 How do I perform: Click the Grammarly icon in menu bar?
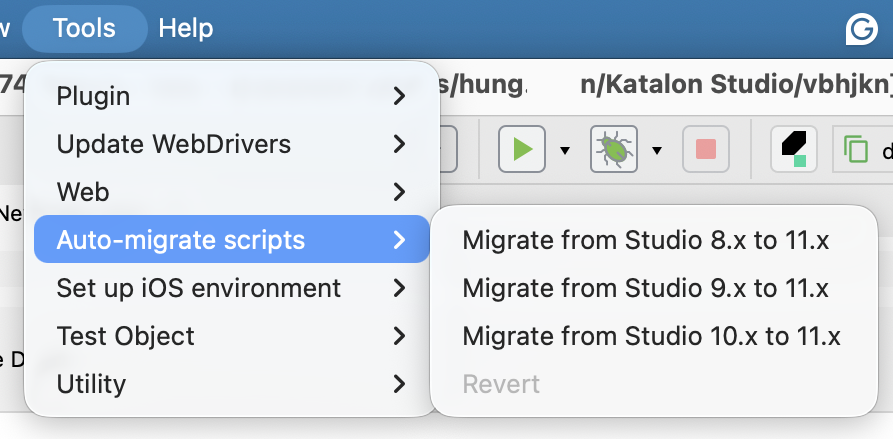861,29
